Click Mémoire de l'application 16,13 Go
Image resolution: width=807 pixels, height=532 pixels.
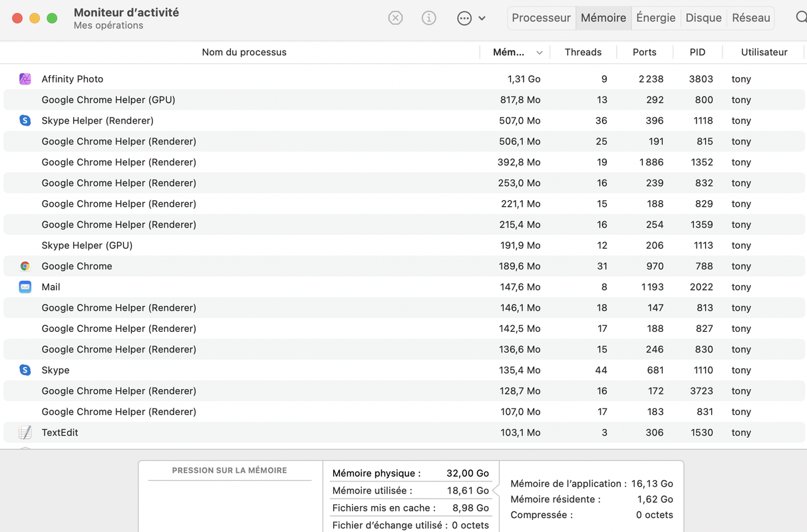591,483
